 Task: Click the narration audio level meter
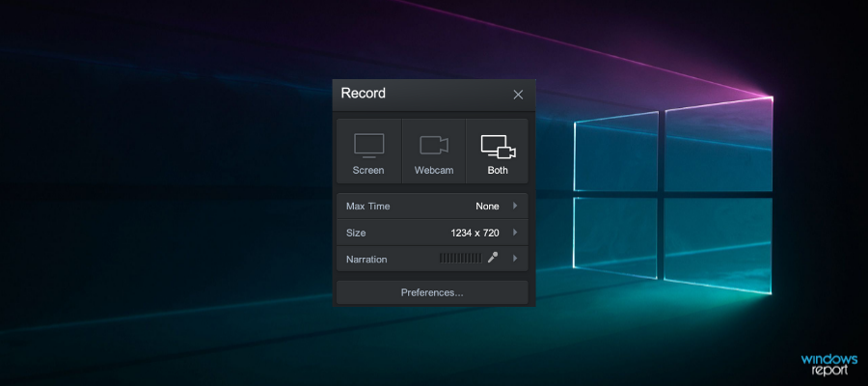(461, 258)
